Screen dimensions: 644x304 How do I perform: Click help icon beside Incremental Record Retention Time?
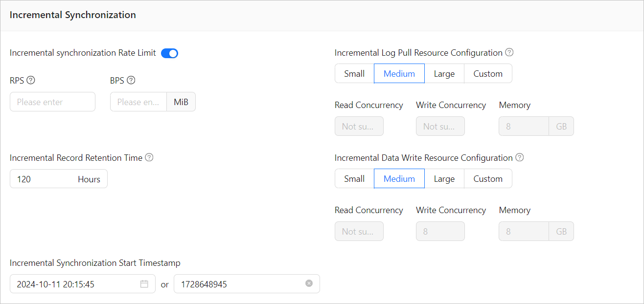pos(149,157)
